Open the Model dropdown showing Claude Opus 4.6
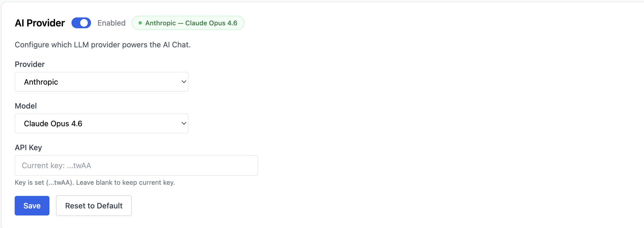The image size is (644, 228). click(x=101, y=123)
